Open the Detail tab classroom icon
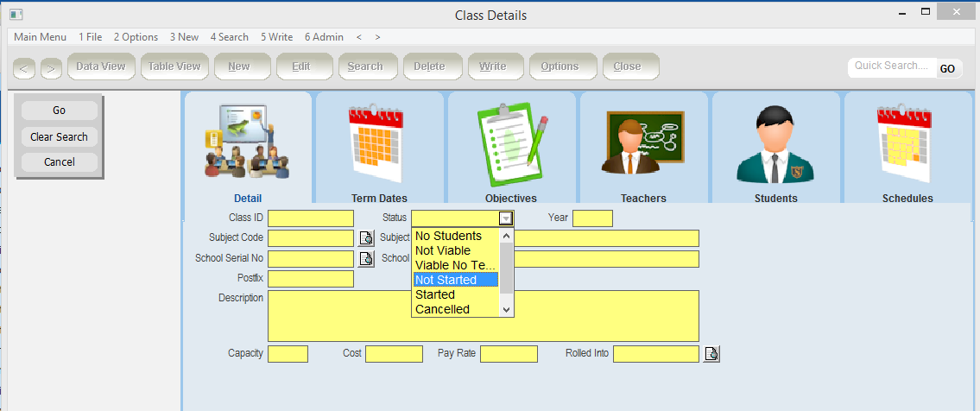Image resolution: width=980 pixels, height=411 pixels. click(x=247, y=142)
